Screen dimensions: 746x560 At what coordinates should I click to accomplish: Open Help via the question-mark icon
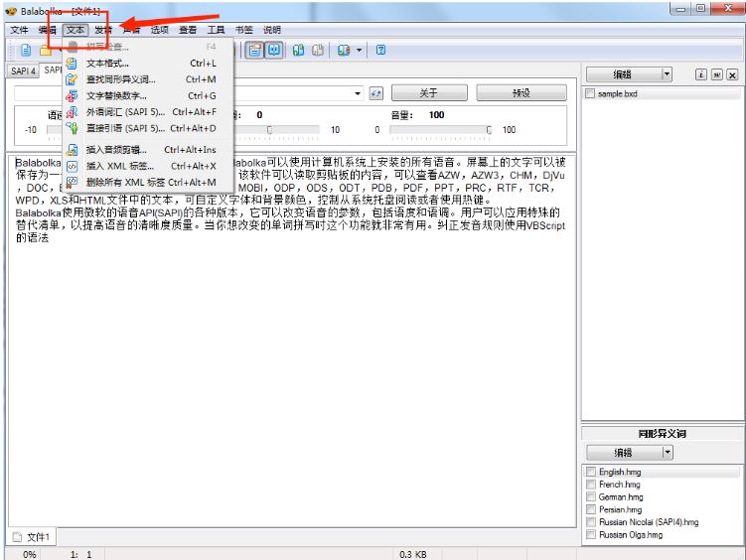[380, 50]
